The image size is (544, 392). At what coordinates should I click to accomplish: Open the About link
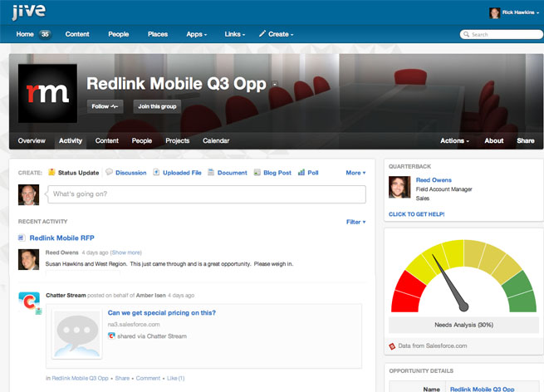493,140
